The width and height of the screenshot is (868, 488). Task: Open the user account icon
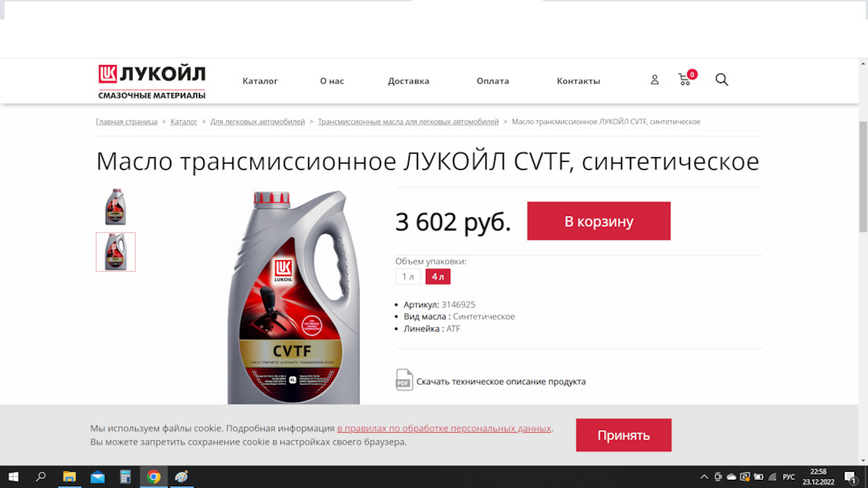[655, 80]
